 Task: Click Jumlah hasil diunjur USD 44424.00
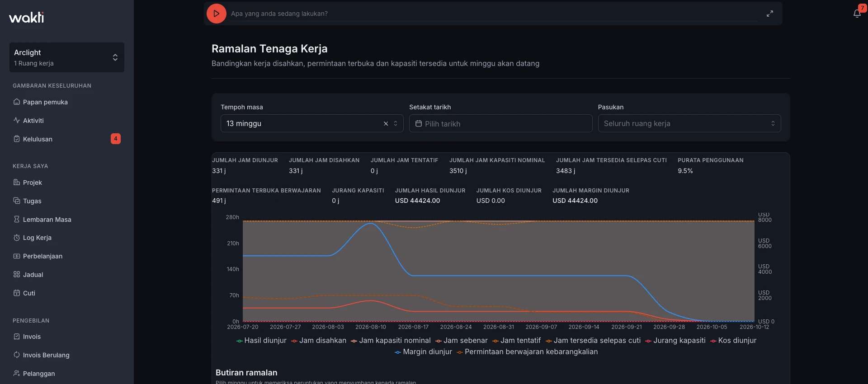tap(417, 201)
